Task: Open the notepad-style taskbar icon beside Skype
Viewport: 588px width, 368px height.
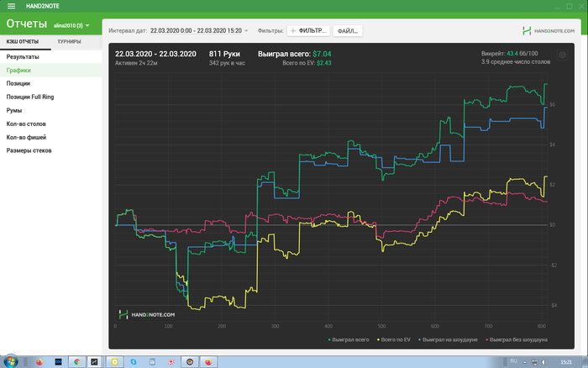Action: coord(152,361)
